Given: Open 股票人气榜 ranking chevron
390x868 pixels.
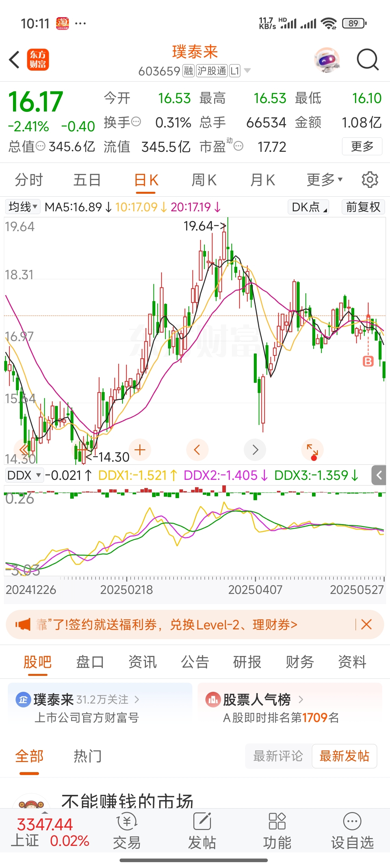Looking at the screenshot, I should [x=301, y=700].
